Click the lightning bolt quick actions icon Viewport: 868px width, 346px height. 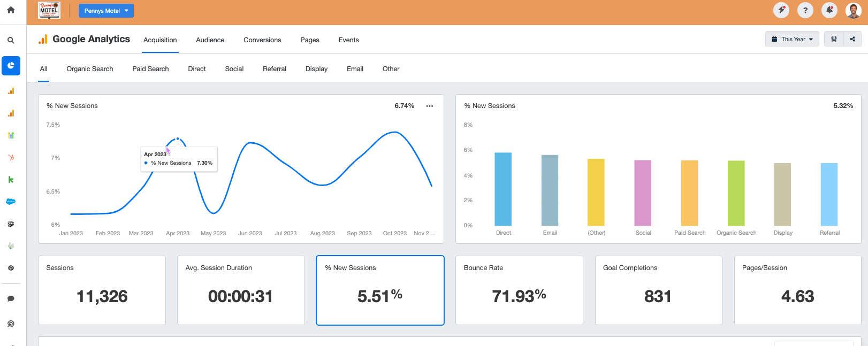click(x=781, y=10)
